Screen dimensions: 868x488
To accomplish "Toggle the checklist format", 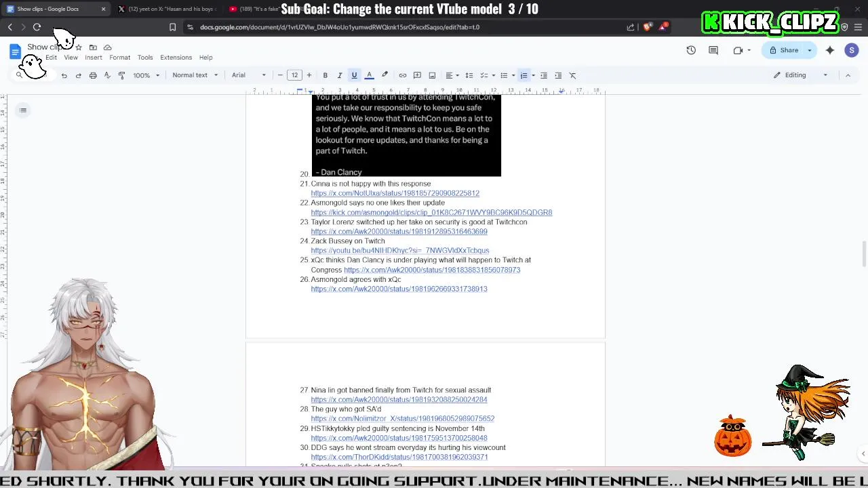I will pos(484,75).
